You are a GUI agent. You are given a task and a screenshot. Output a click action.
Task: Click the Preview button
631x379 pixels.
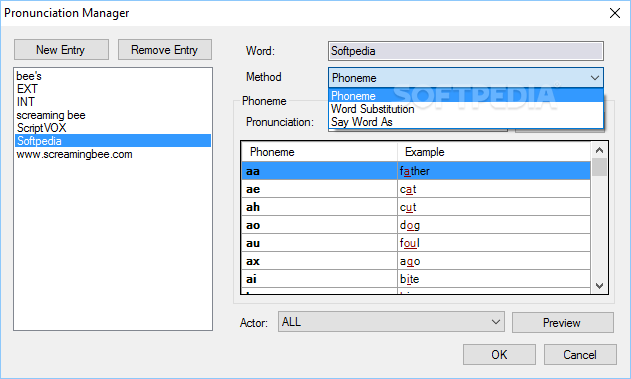tap(563, 323)
